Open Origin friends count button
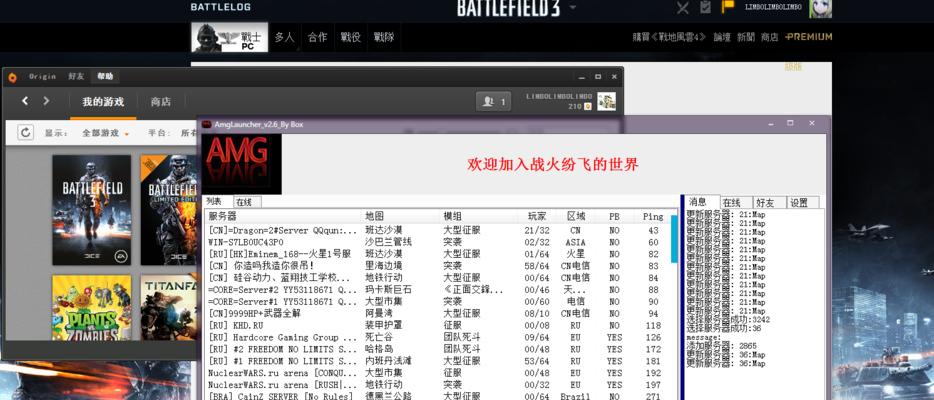Screen dimensions: 934x400 [x=493, y=102]
